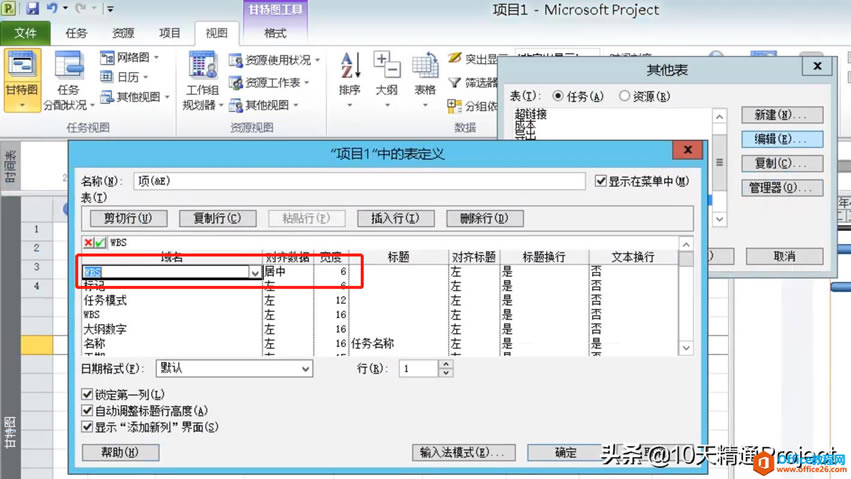Select Resource Sheet (资源工作表) icon
Image resolution: width=851 pixels, height=479 pixels.
(x=236, y=82)
